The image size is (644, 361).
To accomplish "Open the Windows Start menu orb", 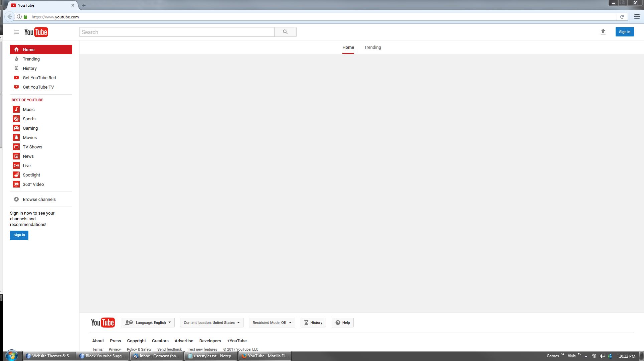I will tap(12, 356).
